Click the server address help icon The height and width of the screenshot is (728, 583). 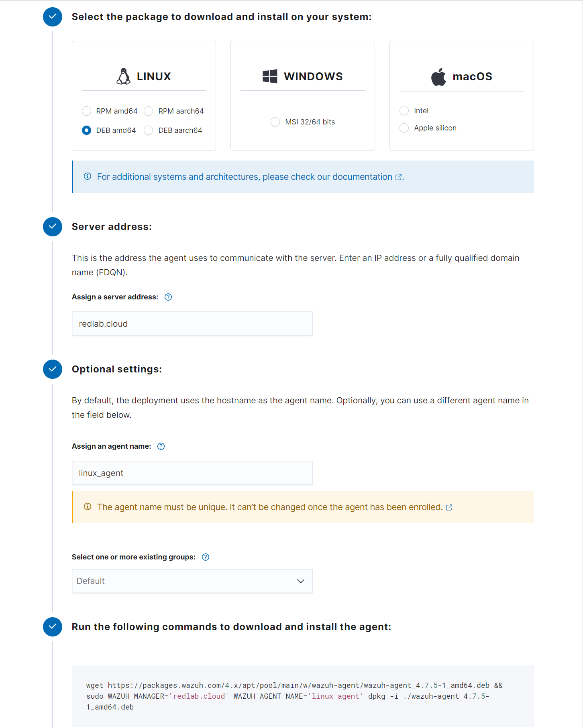point(168,297)
